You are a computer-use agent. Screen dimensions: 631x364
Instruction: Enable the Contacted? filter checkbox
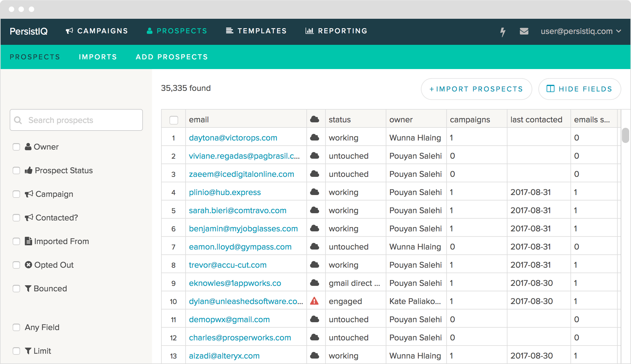click(x=16, y=218)
